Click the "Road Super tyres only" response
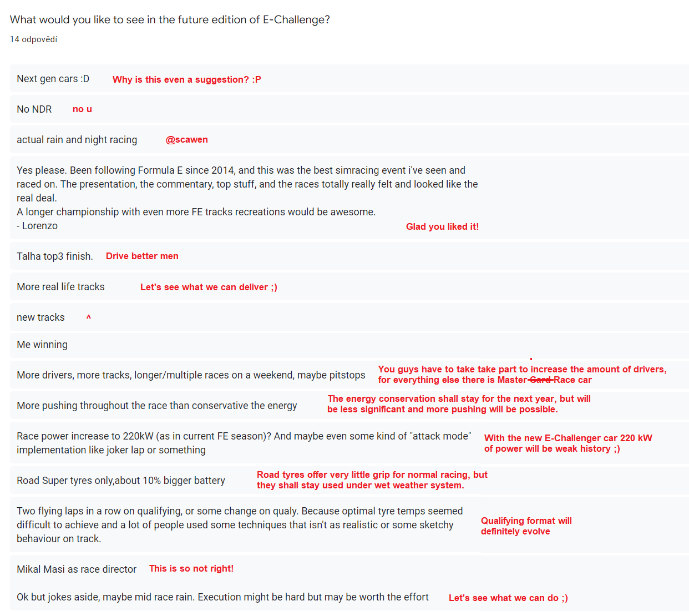Image resolution: width=689 pixels, height=616 pixels. click(121, 481)
